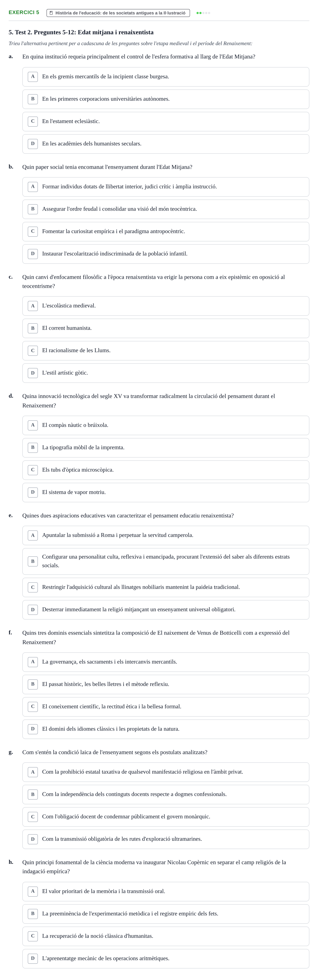Select 'El corrent humanista' answer
The height and width of the screenshot is (980, 318).
click(166, 328)
